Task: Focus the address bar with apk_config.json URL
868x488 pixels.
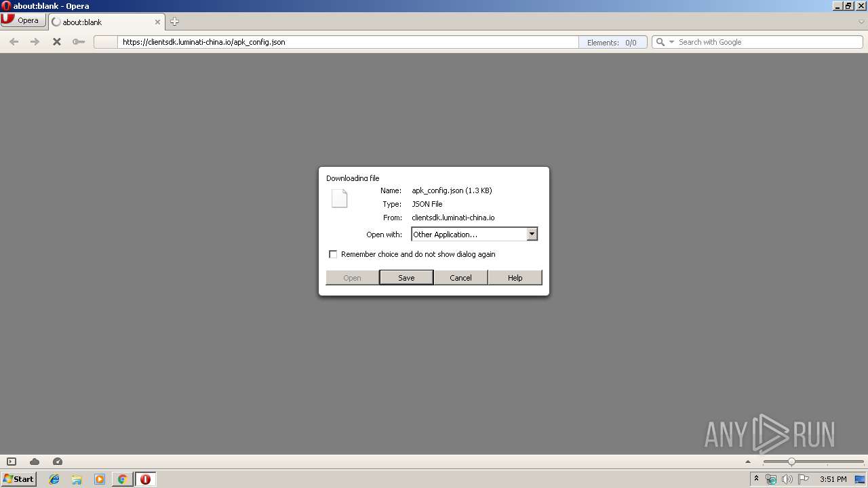Action: 348,42
